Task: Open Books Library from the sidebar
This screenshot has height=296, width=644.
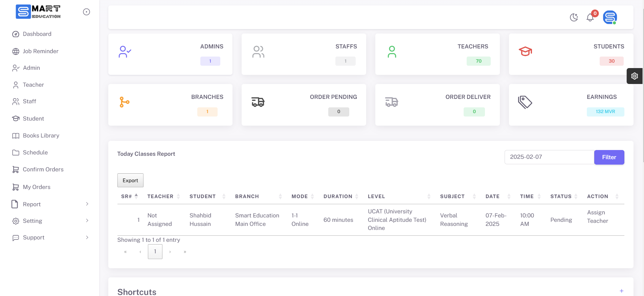Action: (x=41, y=135)
